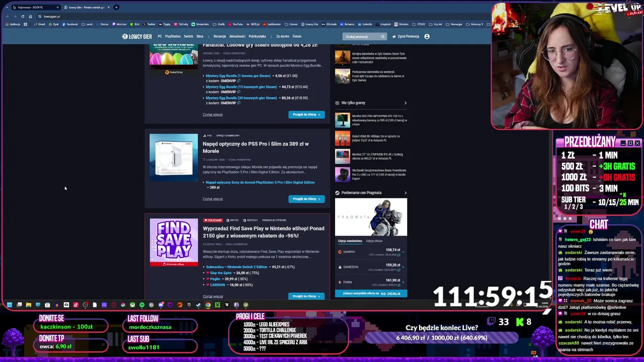Open the Za darmo menu item
Image resolution: width=644 pixels, height=362 pixels.
click(283, 36)
